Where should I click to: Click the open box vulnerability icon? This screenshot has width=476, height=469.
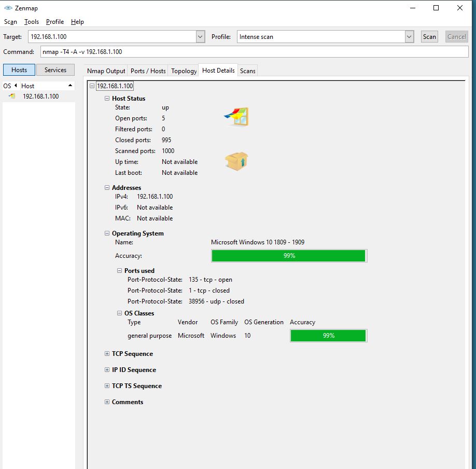[236, 161]
